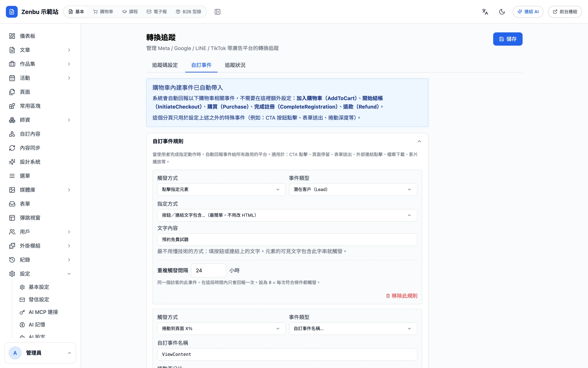588x368 pixels.
Task: Toggle dark mode moon icon
Action: (x=502, y=12)
